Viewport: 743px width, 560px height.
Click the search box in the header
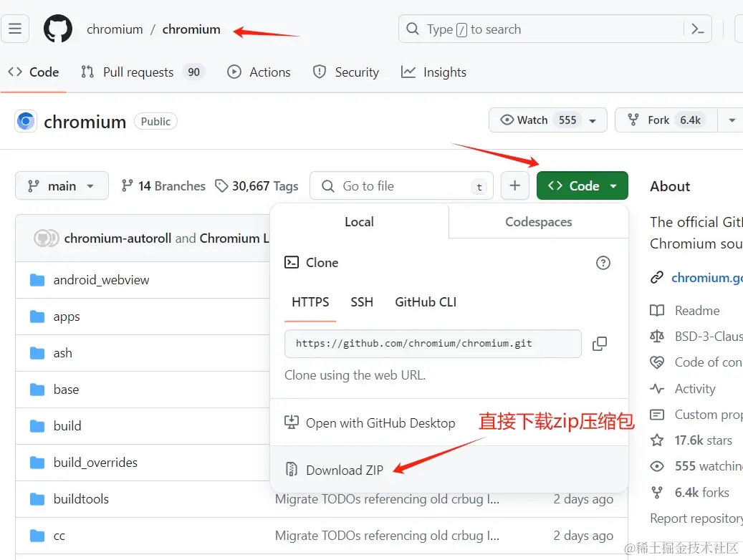(x=555, y=29)
